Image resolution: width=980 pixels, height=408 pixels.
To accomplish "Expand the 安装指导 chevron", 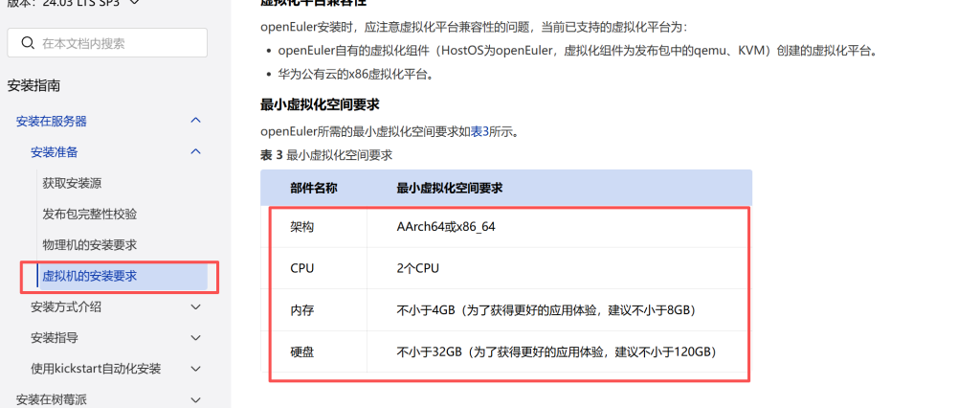I will point(195,338).
